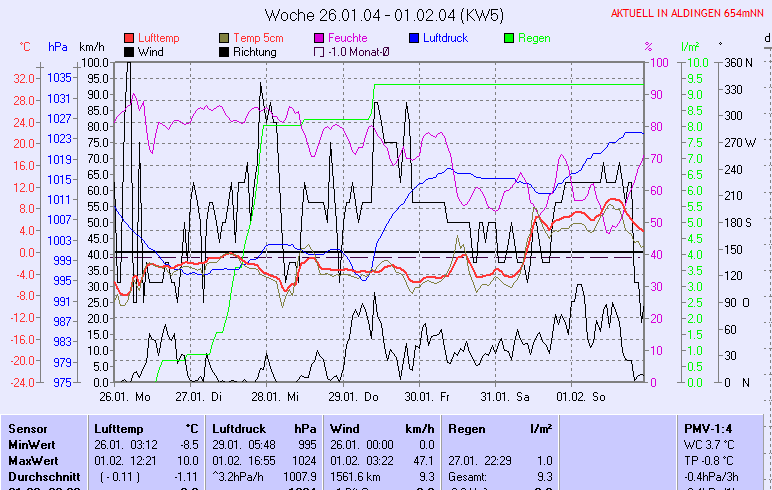772x490 pixels.
Task: Select the magenta Feuchte legend square
Action: pyautogui.click(x=320, y=38)
